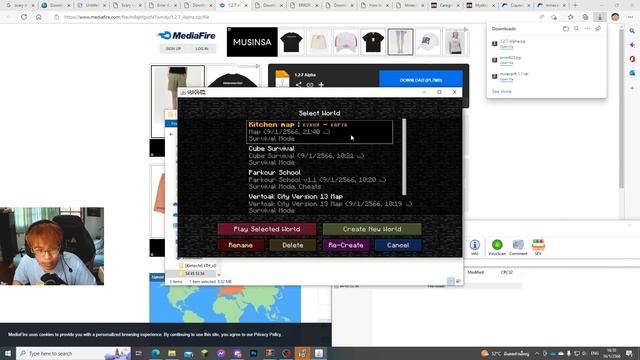Image resolution: width=640 pixels, height=360 pixels.
Task: Click the Windows taskbar search box
Action: [x=73, y=353]
